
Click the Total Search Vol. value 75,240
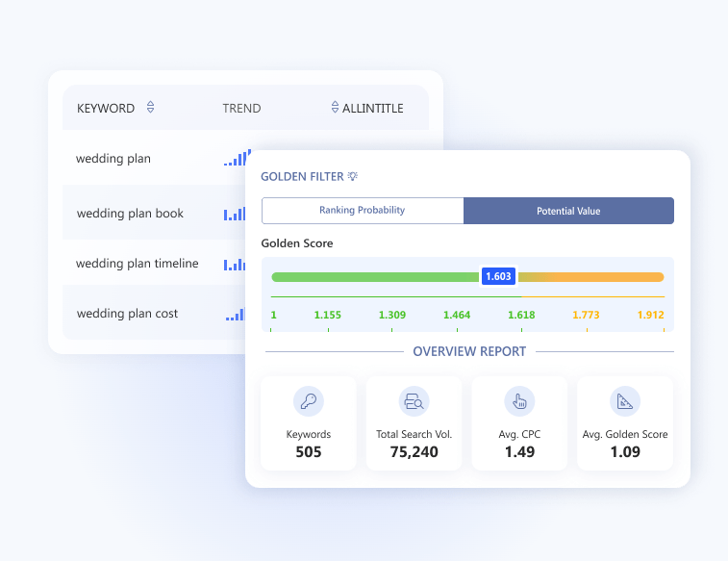point(414,452)
